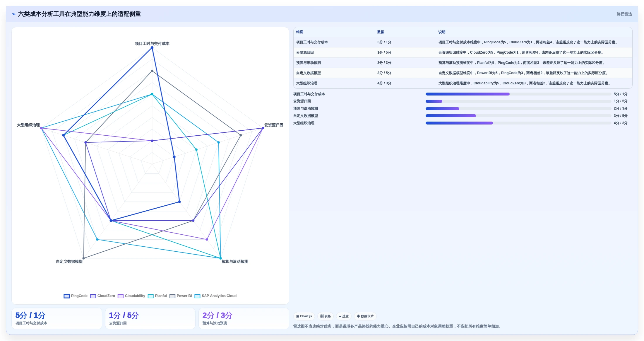Click the 大型组织治理 progress bar
The height and width of the screenshot is (341, 644).
point(518,123)
